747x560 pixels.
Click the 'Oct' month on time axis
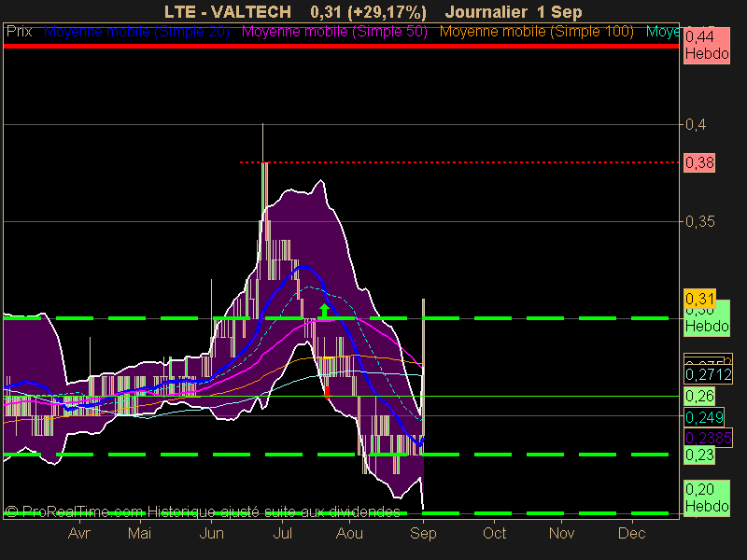pos(495,533)
